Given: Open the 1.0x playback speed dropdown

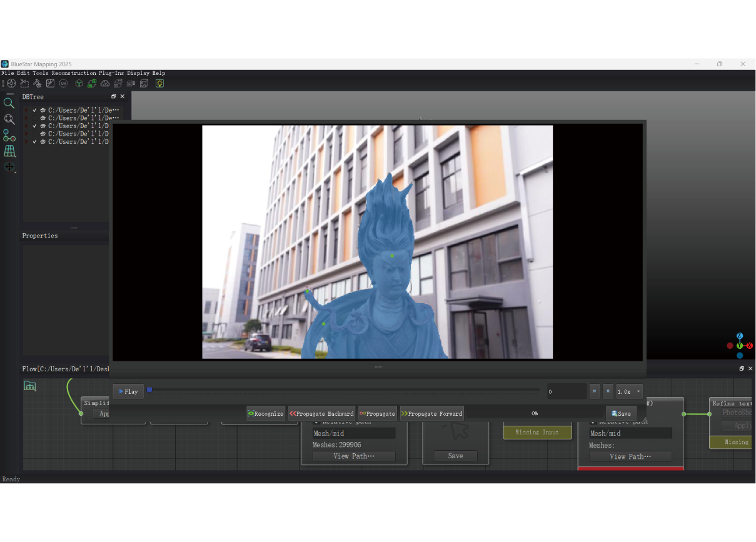Looking at the screenshot, I should (630, 391).
